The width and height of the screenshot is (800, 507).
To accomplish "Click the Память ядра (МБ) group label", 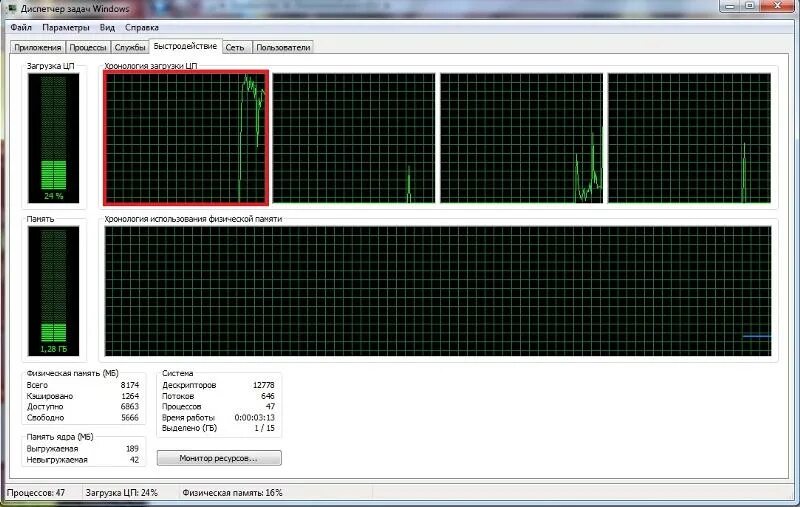I will [60, 437].
